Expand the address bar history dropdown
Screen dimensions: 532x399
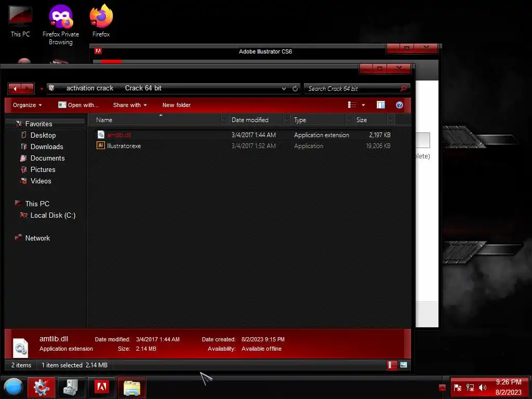click(284, 88)
